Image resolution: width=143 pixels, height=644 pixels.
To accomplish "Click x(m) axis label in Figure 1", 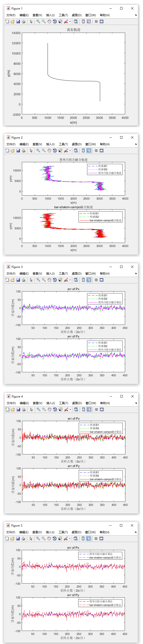I will [x=73, y=122].
